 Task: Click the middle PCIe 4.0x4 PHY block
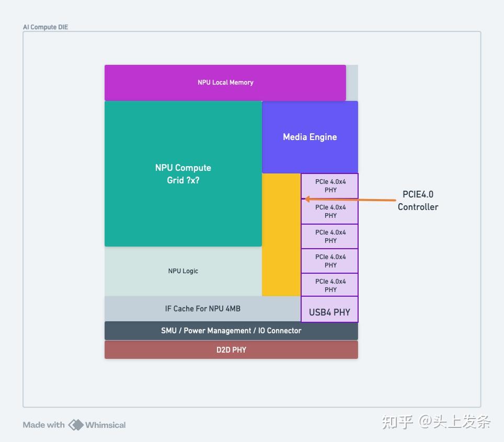tap(330, 236)
